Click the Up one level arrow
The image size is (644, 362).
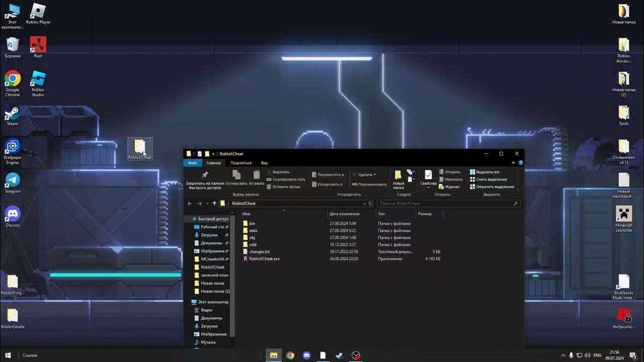[x=214, y=204]
